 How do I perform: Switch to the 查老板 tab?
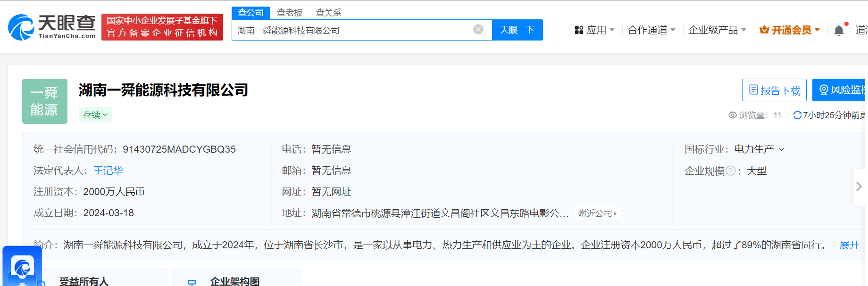pyautogui.click(x=290, y=13)
